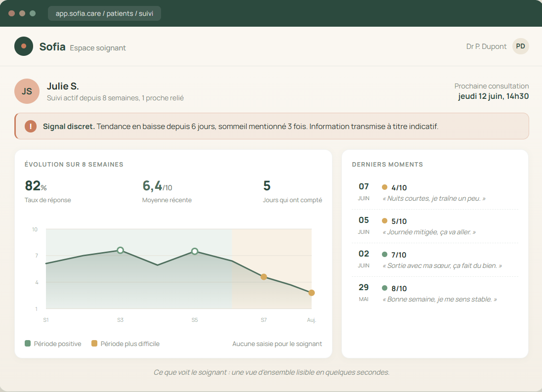542x392 pixels.
Task: Open the PD user avatar
Action: (520, 46)
